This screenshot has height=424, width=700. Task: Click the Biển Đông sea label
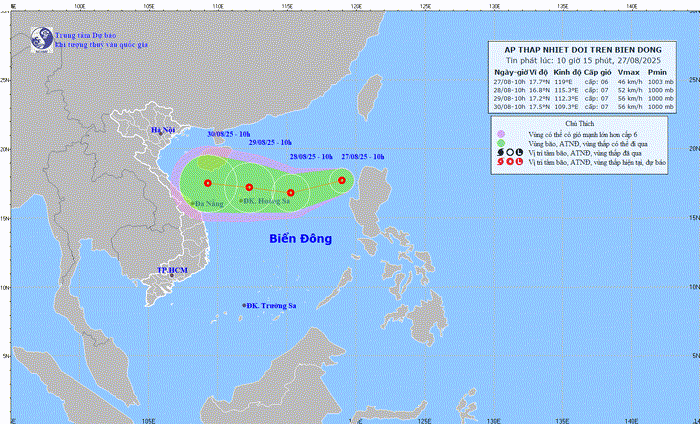pos(300,238)
